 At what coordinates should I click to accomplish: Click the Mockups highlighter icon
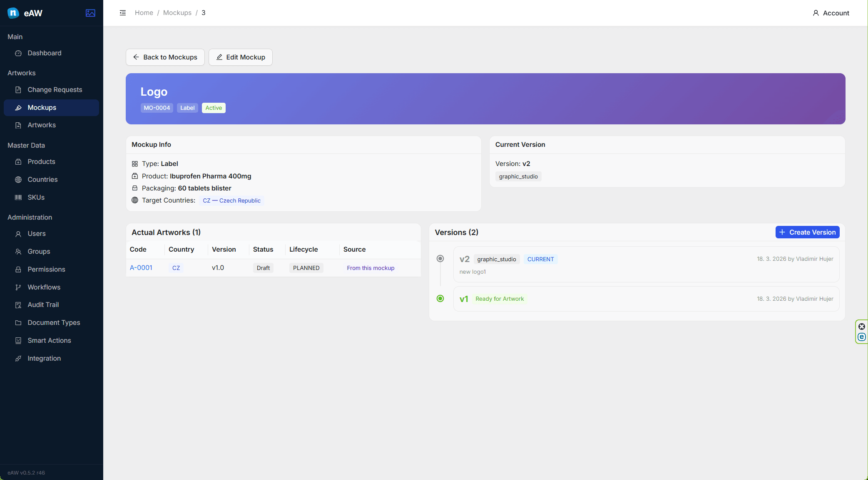18,108
